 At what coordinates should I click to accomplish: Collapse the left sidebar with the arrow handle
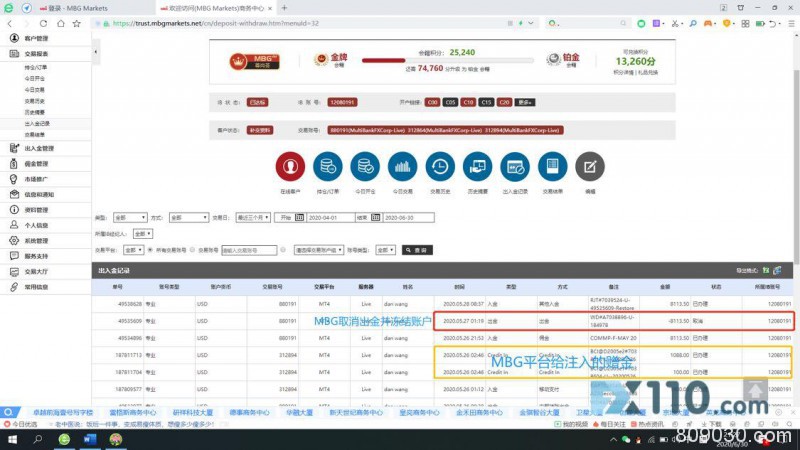95,52
